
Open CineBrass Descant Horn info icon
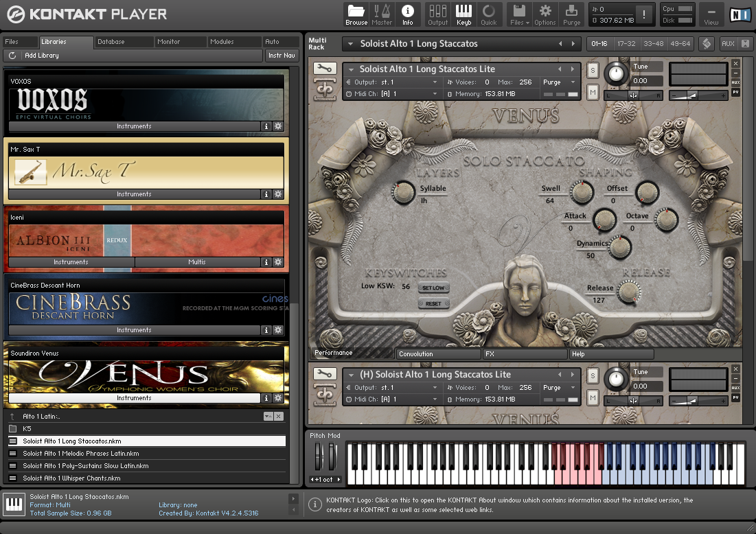266,330
